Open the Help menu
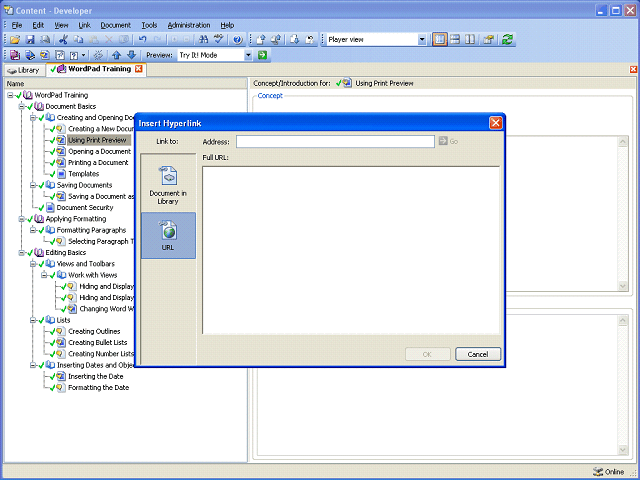The image size is (640, 480). pos(227,25)
